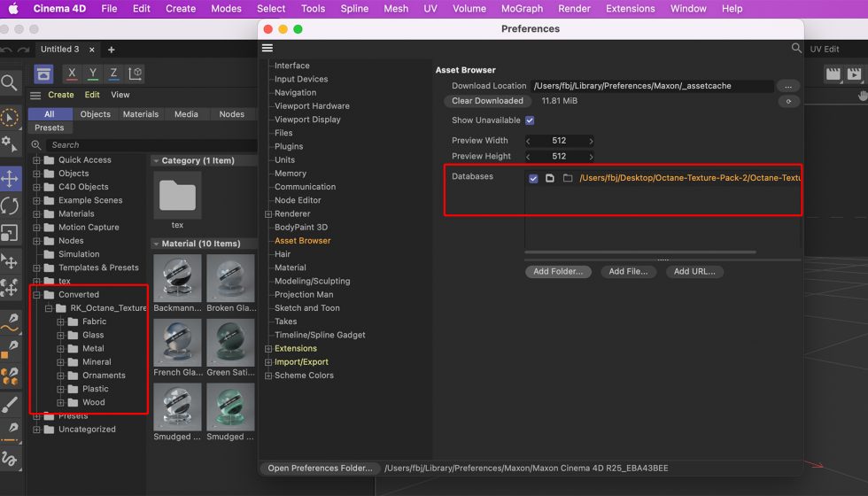Toggle the Z axis lock
The image size is (868, 496).
pos(113,73)
